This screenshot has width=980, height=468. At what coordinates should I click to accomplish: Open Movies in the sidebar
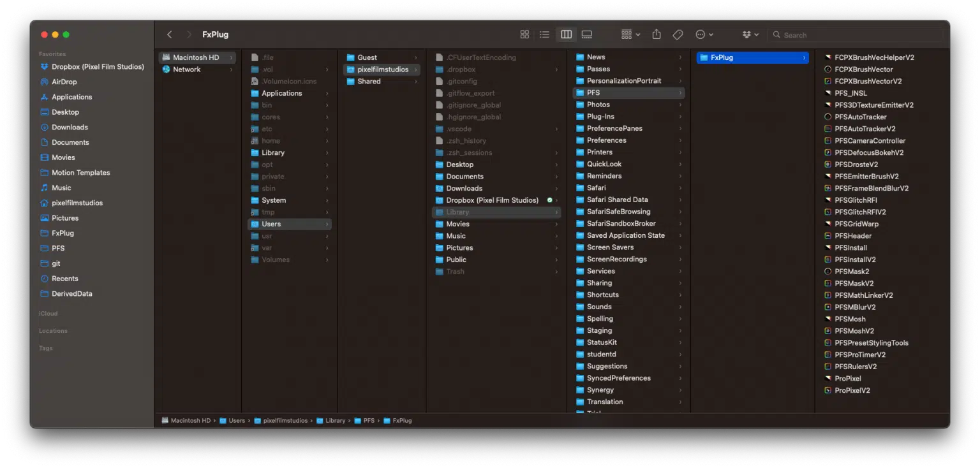click(x=57, y=157)
